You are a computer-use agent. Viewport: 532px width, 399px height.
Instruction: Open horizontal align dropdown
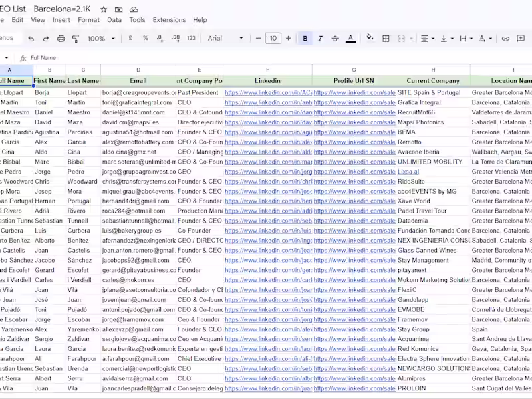427,39
